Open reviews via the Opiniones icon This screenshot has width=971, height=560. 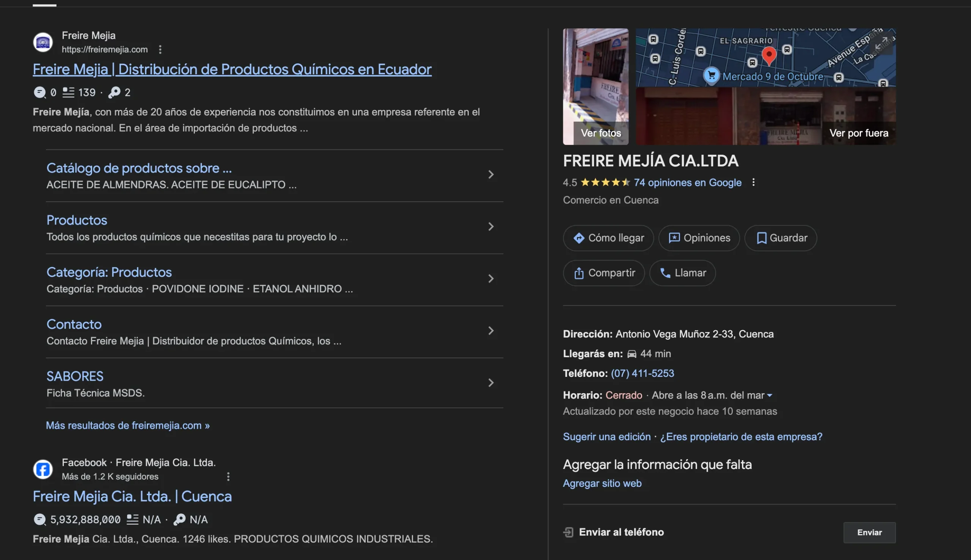[675, 238]
